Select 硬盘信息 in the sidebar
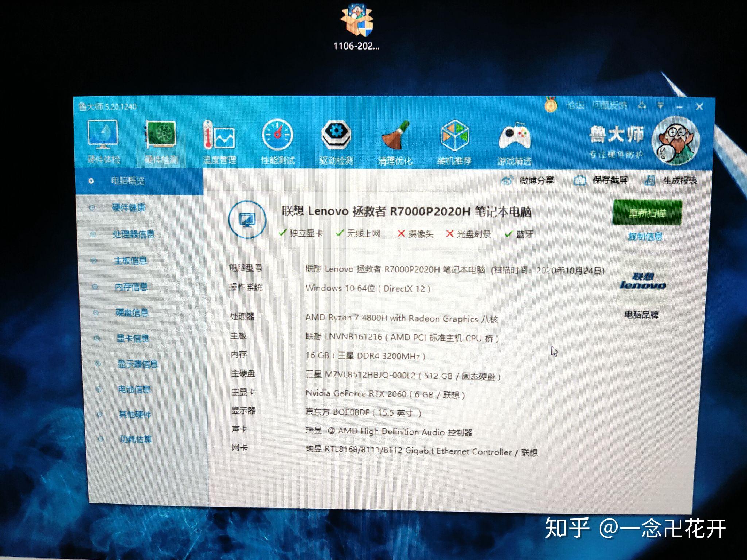The image size is (747, 560). (132, 313)
